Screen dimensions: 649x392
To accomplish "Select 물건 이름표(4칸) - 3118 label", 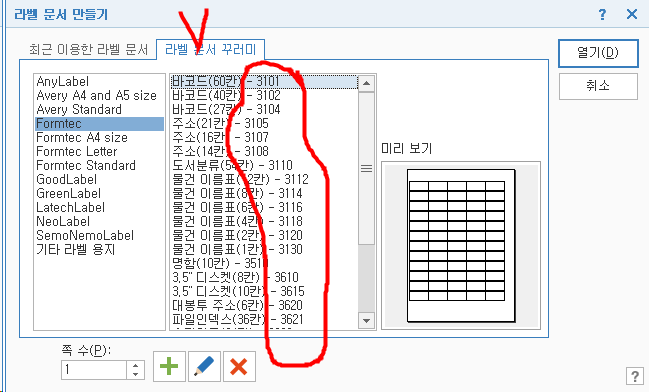I will pos(264,221).
